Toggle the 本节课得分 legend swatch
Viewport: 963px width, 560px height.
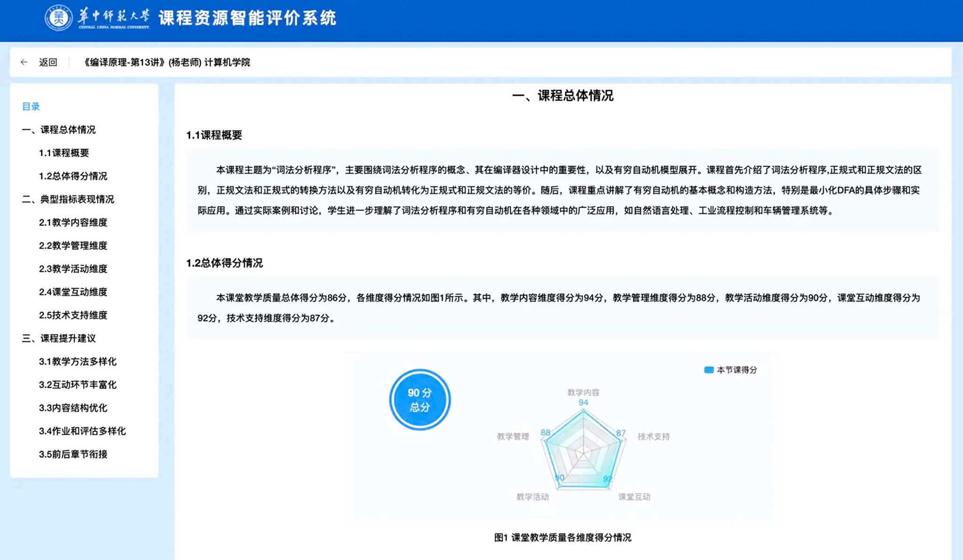[709, 370]
